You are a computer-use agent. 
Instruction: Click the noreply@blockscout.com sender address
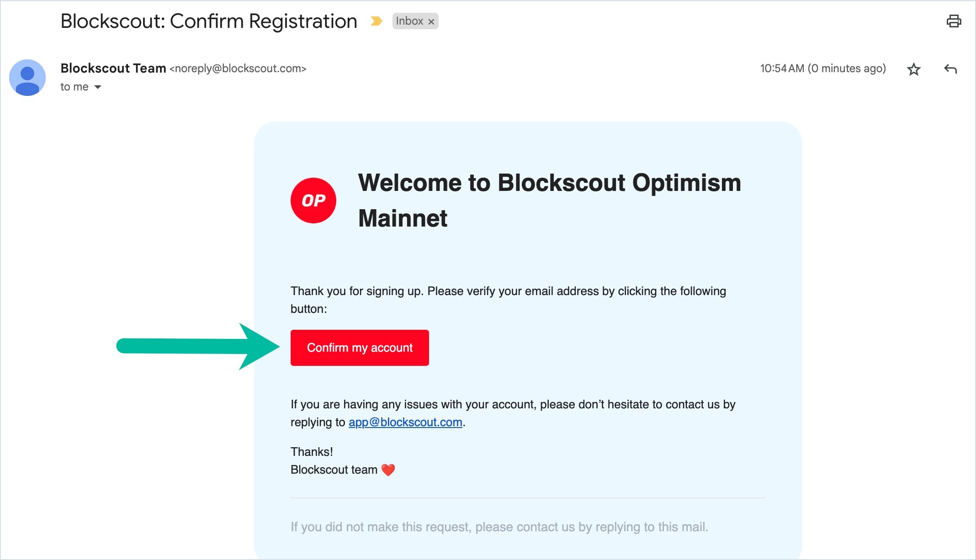click(x=238, y=69)
